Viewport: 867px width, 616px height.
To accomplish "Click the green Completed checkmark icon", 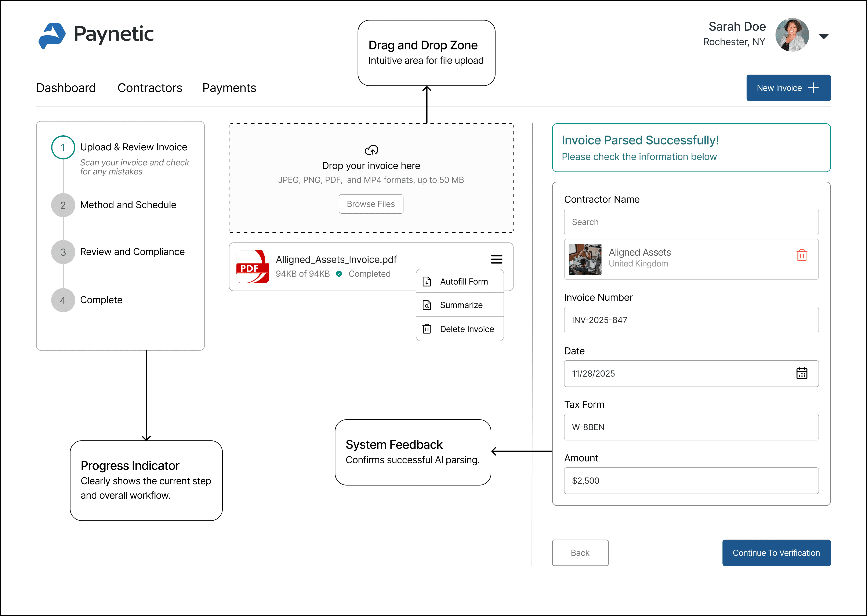I will (x=339, y=274).
